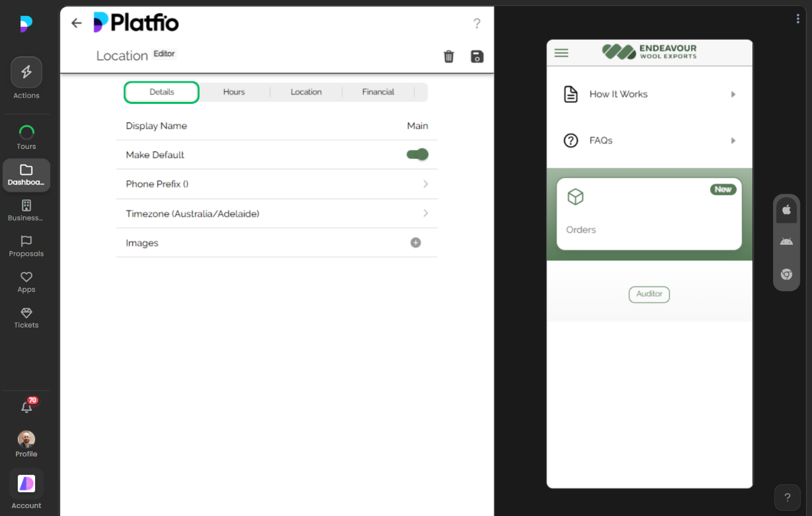Save the location with the save icon

pyautogui.click(x=477, y=56)
